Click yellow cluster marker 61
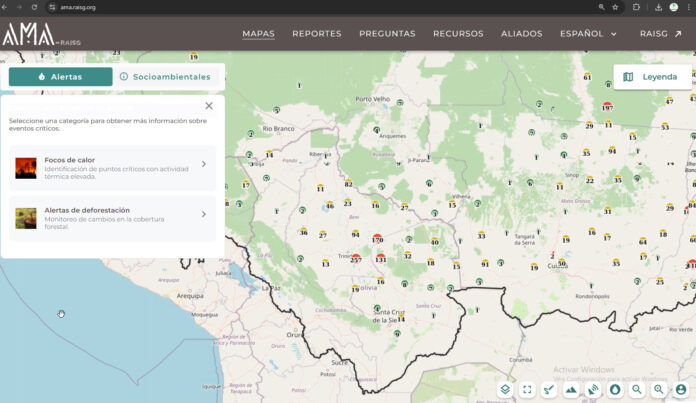 click(587, 76)
